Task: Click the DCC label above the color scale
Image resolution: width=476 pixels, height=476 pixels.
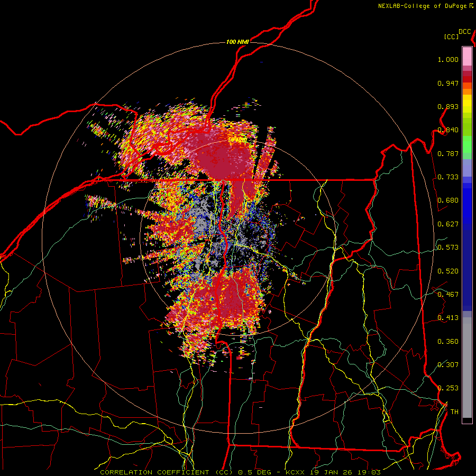Action: coord(464,32)
